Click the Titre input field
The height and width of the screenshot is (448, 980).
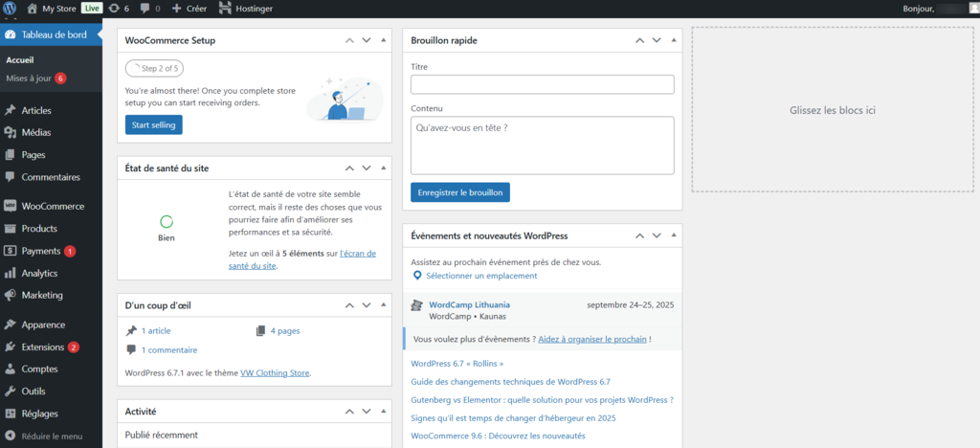coord(543,84)
